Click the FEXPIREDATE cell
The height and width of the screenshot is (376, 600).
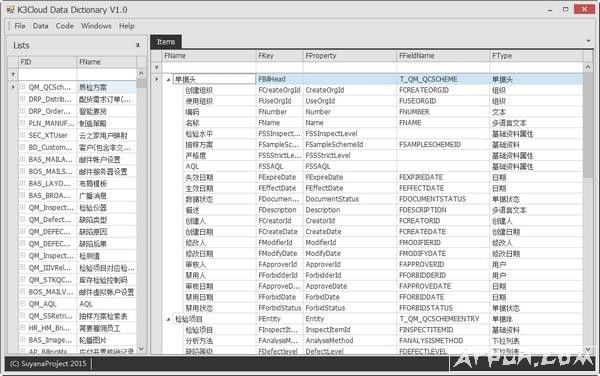(443, 177)
